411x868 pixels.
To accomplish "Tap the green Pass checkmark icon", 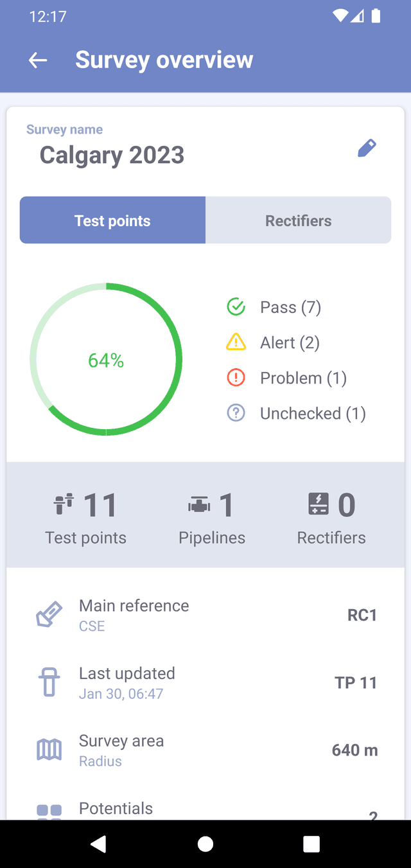I will pos(236,307).
